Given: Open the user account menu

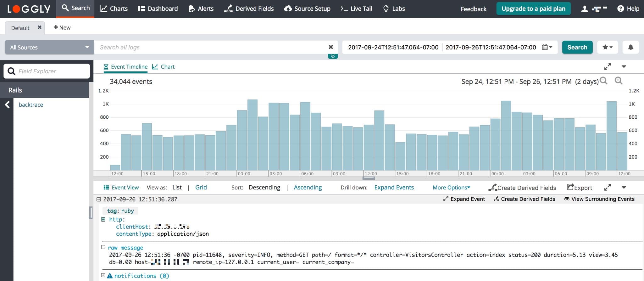Looking at the screenshot, I should 594,9.
